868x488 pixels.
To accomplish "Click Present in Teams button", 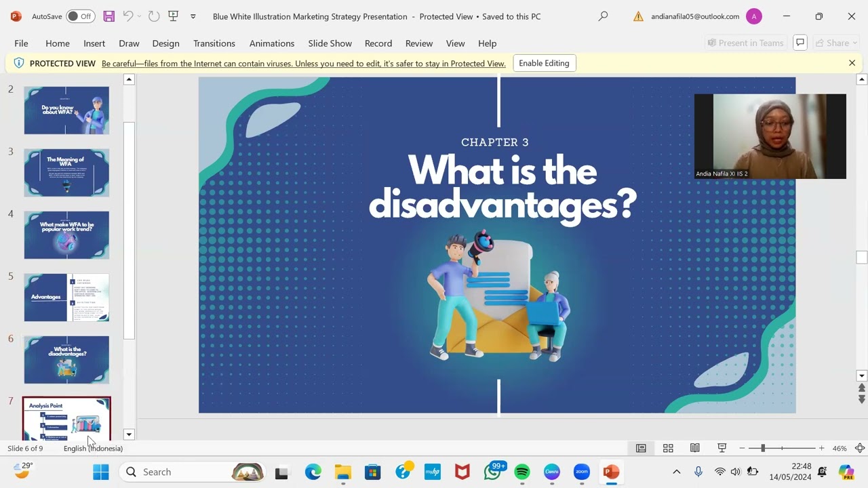I will coord(745,43).
